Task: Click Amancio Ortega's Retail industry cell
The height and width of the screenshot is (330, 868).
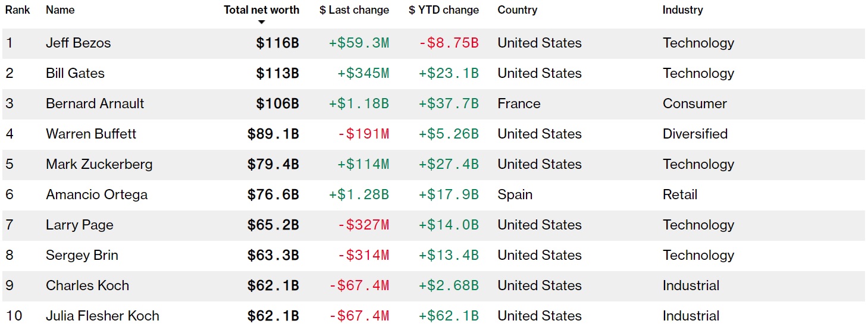Action: click(680, 195)
